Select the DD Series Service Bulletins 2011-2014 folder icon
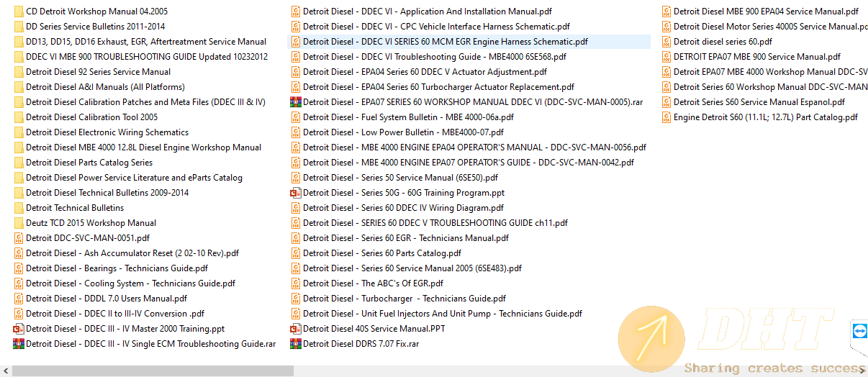 [x=19, y=27]
